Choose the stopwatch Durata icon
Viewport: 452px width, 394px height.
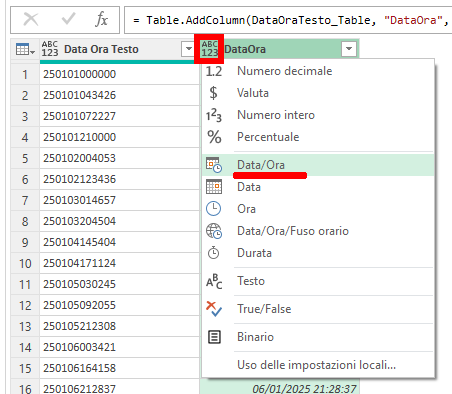pyautogui.click(x=213, y=253)
